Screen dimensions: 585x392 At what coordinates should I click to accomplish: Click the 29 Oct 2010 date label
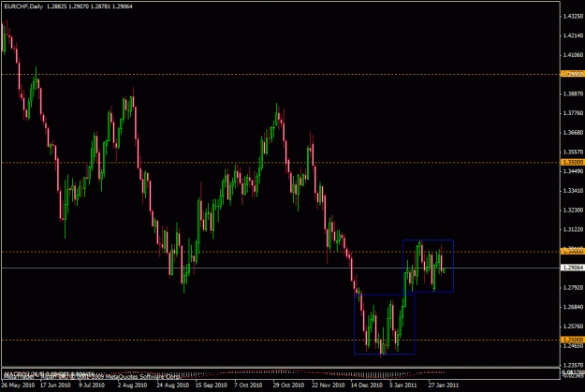pos(288,385)
